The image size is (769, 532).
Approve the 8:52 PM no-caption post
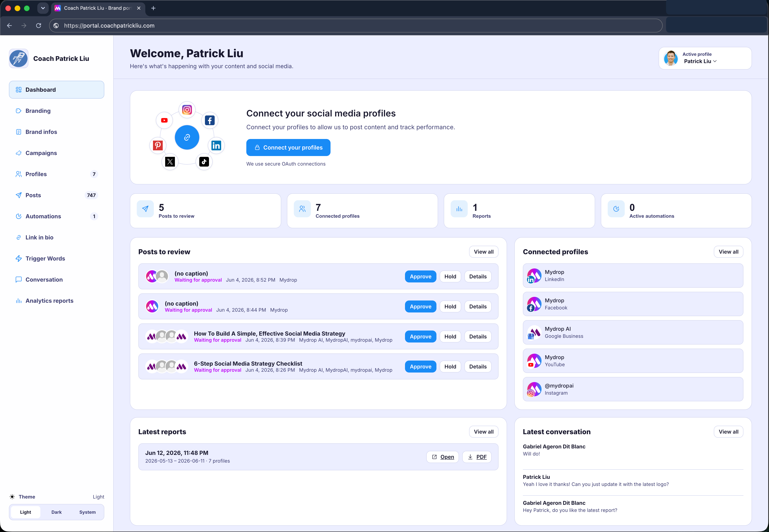pos(420,276)
